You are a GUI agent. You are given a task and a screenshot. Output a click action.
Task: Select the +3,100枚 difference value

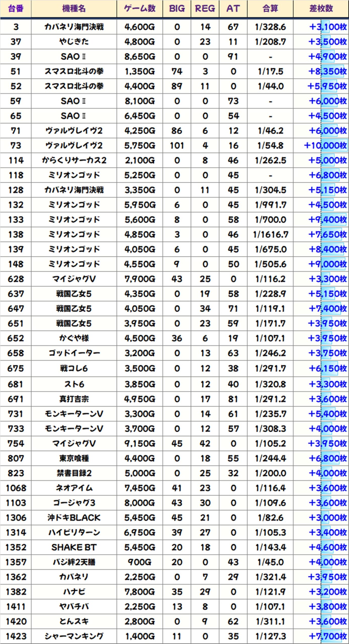(x=328, y=27)
